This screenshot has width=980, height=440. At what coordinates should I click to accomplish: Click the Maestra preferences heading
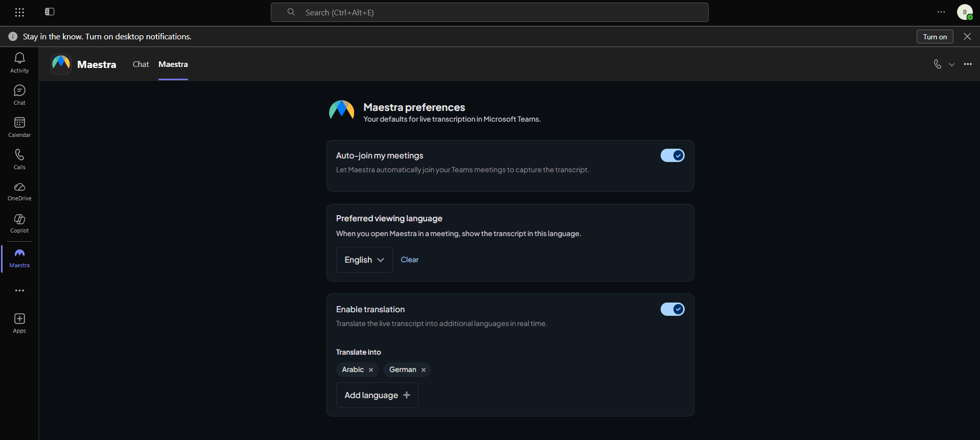[414, 107]
